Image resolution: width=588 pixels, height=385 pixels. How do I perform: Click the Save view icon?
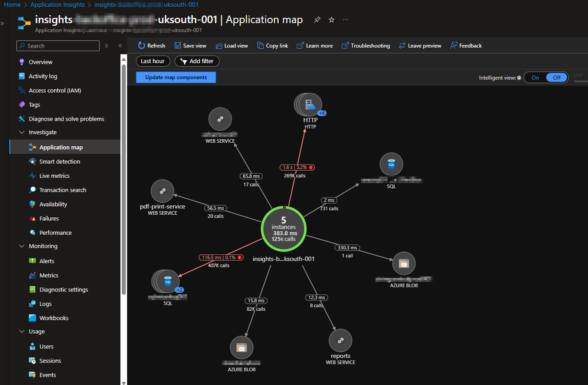coord(178,45)
